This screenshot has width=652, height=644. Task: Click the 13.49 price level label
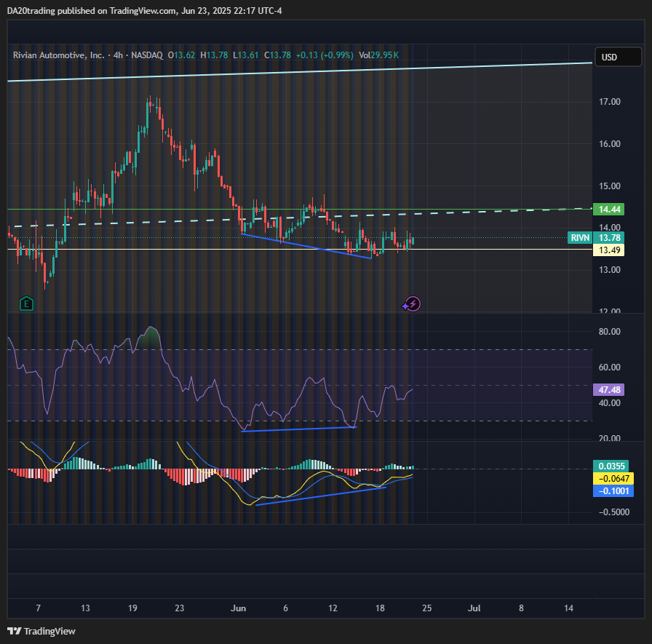click(609, 250)
